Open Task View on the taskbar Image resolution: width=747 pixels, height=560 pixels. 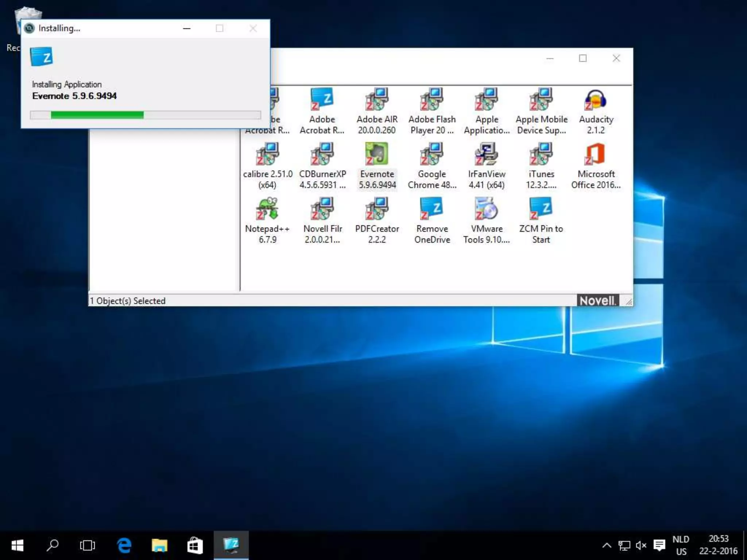coord(88,545)
